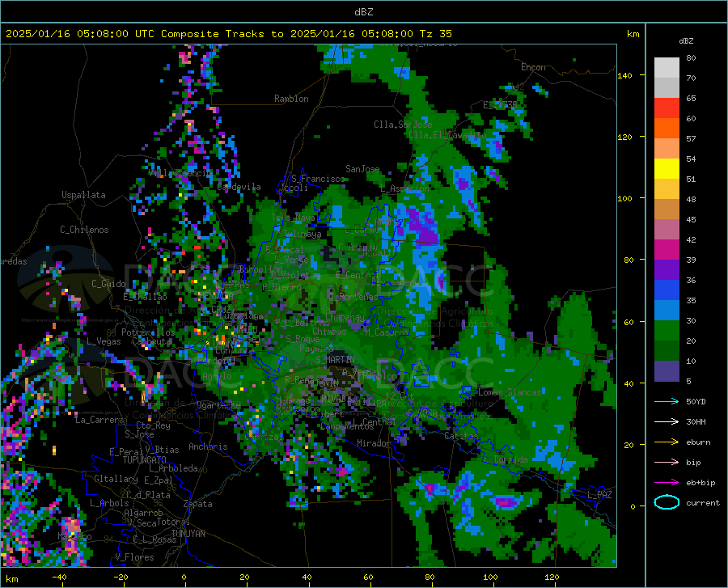Click the 'C_Guido' map label
728x588 pixels.
tap(108, 284)
